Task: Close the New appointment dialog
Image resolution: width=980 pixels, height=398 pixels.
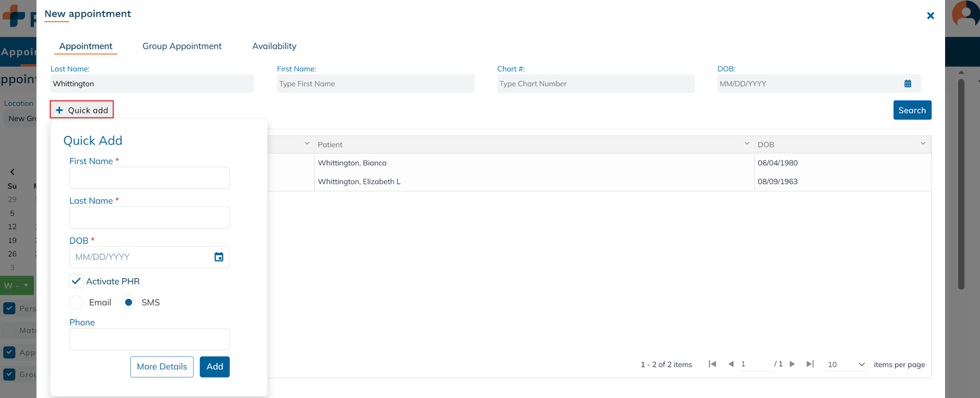Action: point(930,16)
